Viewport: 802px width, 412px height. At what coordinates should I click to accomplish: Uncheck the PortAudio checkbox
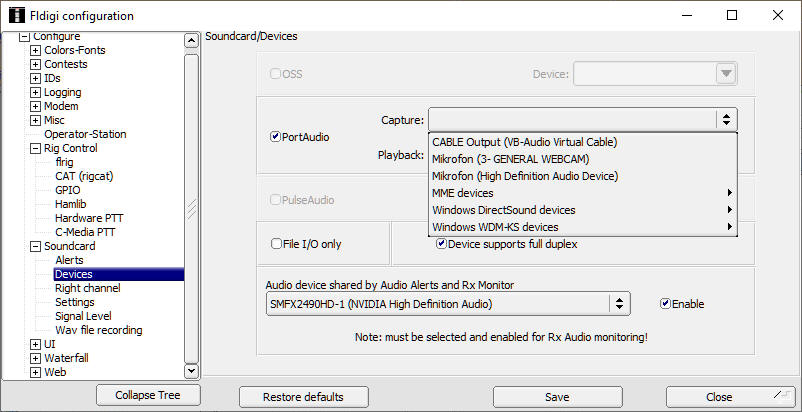(275, 137)
